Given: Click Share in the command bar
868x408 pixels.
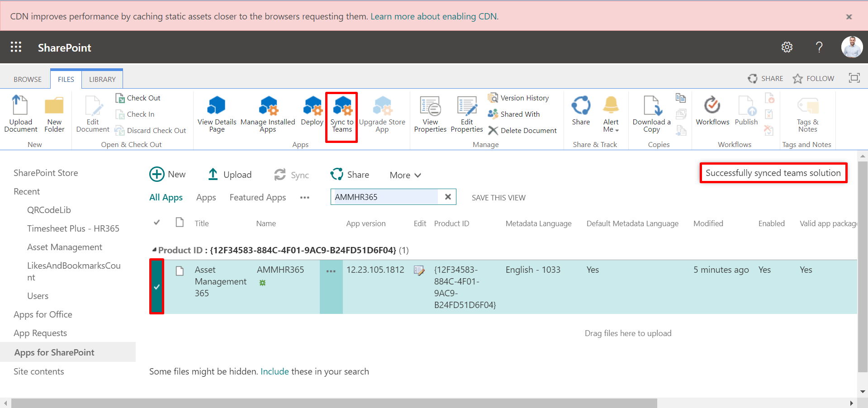Looking at the screenshot, I should coord(350,174).
